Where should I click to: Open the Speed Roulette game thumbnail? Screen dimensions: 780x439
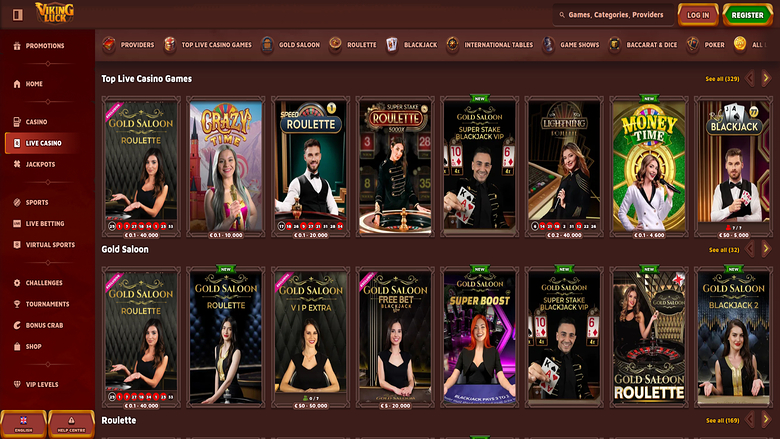[310, 167]
